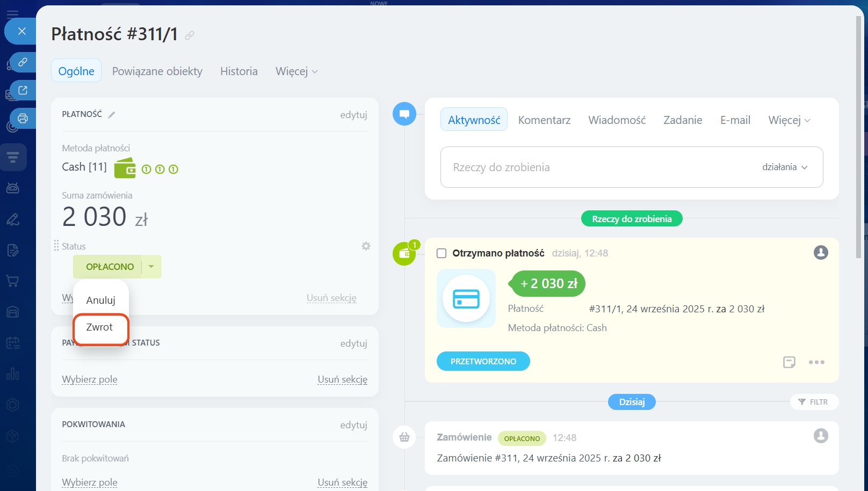868x491 pixels.
Task: Click the note icon on payment activity
Action: 789,362
